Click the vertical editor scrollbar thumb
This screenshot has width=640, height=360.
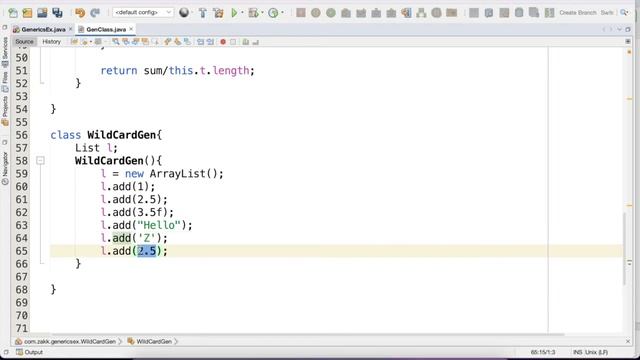click(x=624, y=249)
